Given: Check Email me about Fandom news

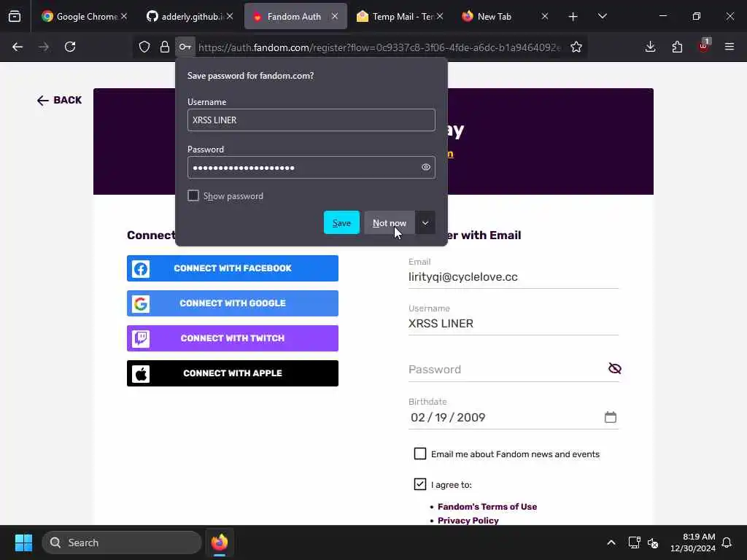Looking at the screenshot, I should (x=419, y=454).
